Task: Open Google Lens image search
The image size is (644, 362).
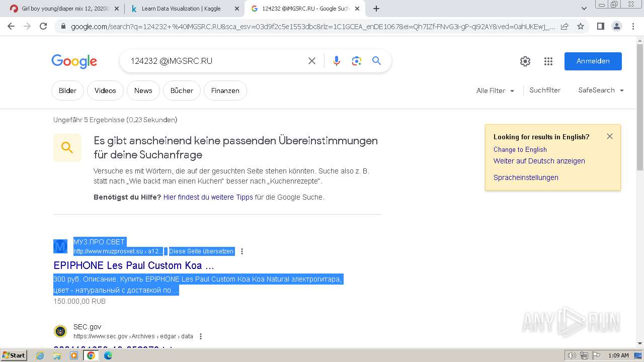Action: pos(357,61)
